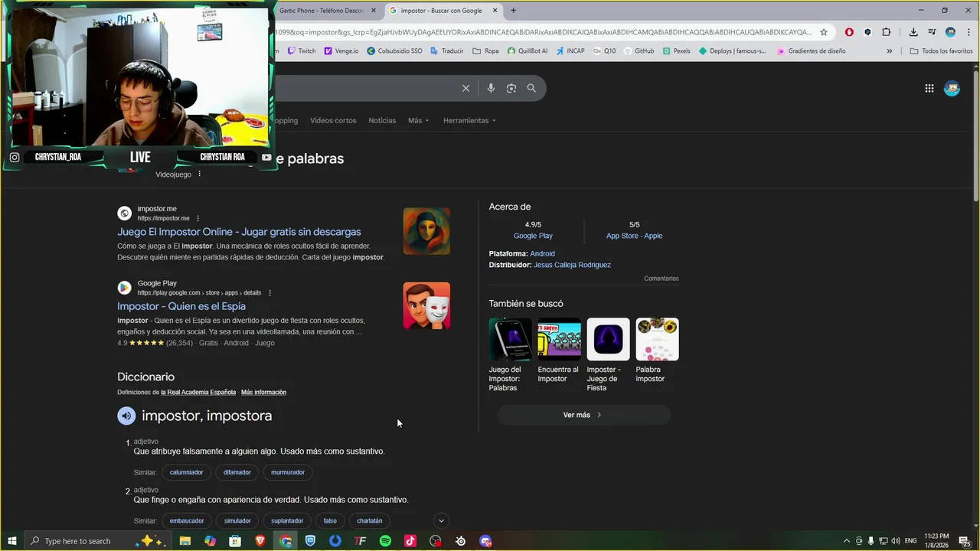Viewport: 980px width, 551px height.
Task: Click the Comentarios feedback link
Action: point(661,279)
